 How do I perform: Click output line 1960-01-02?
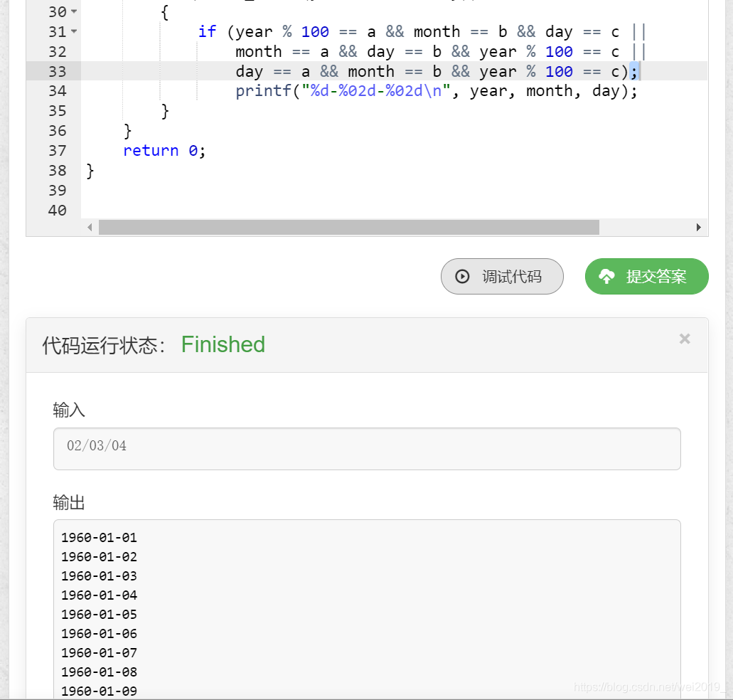99,557
